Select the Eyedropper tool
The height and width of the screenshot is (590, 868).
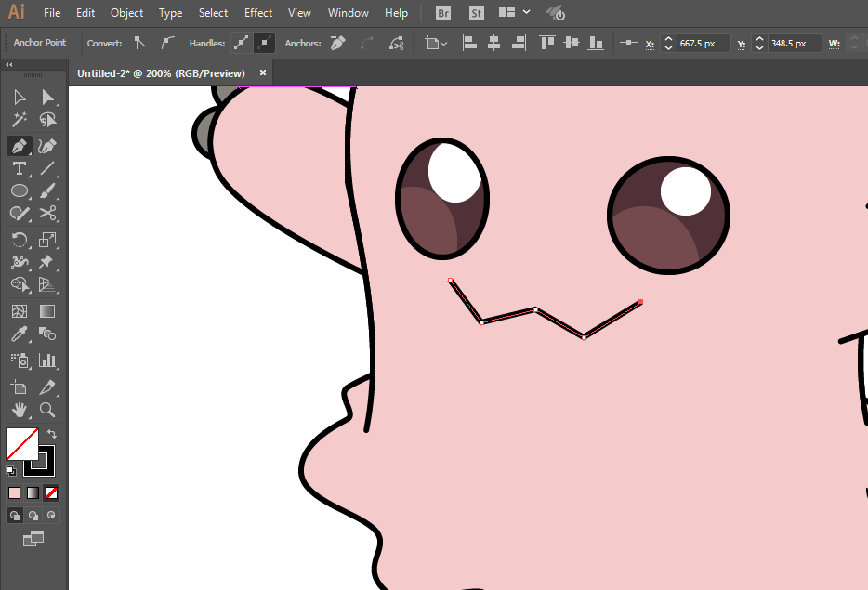tap(20, 334)
